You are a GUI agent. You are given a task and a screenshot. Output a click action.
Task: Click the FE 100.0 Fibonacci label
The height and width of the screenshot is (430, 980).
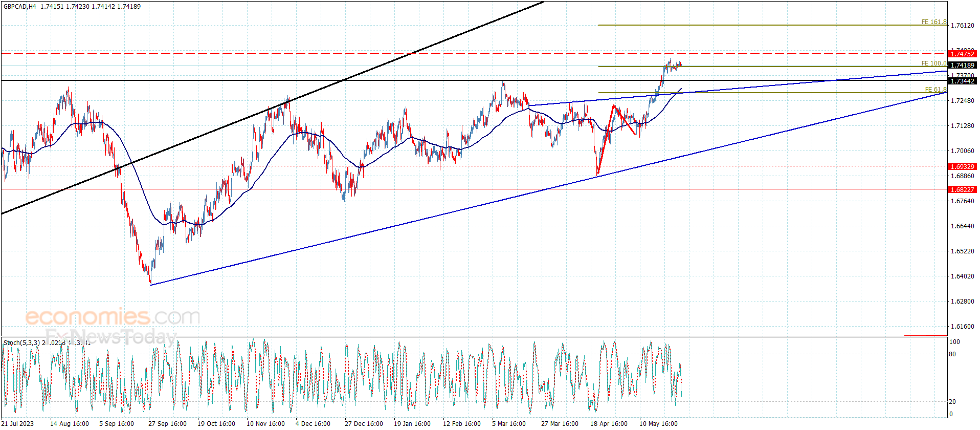tap(933, 63)
